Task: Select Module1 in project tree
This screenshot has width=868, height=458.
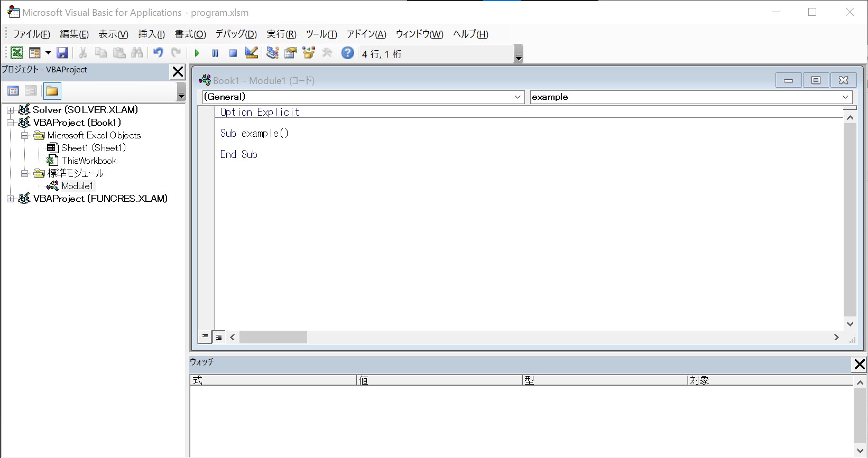Action: coord(77,186)
